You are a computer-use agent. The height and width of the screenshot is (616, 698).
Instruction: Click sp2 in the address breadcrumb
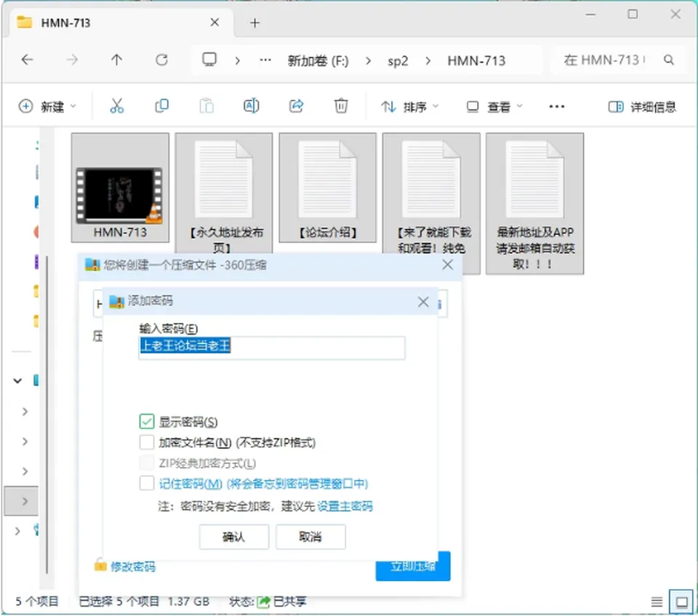pyautogui.click(x=398, y=60)
